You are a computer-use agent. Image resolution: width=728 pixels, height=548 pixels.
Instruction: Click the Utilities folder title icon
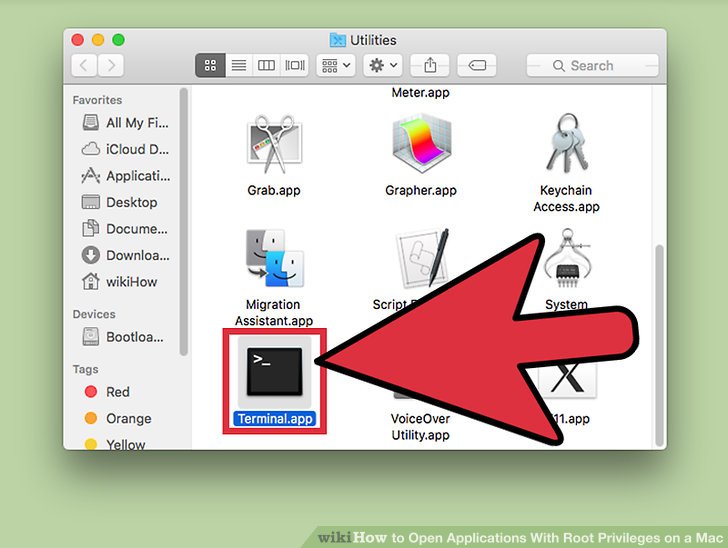click(338, 40)
